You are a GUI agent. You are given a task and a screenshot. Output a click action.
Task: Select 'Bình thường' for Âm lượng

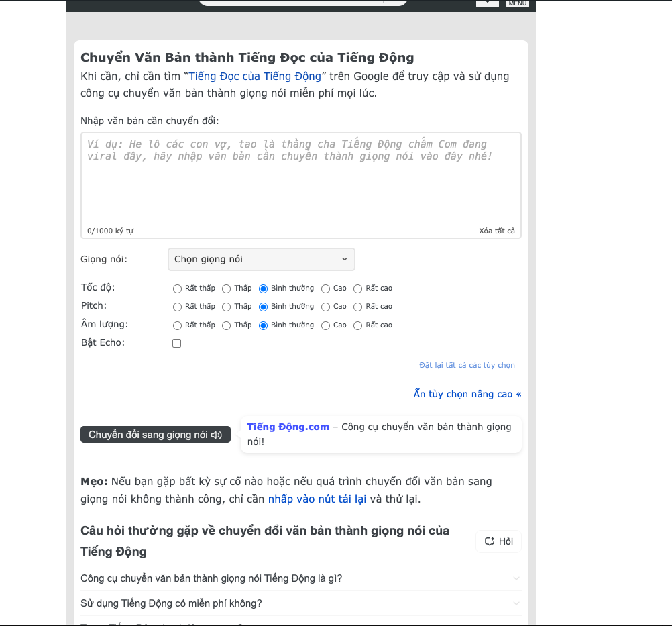263,325
